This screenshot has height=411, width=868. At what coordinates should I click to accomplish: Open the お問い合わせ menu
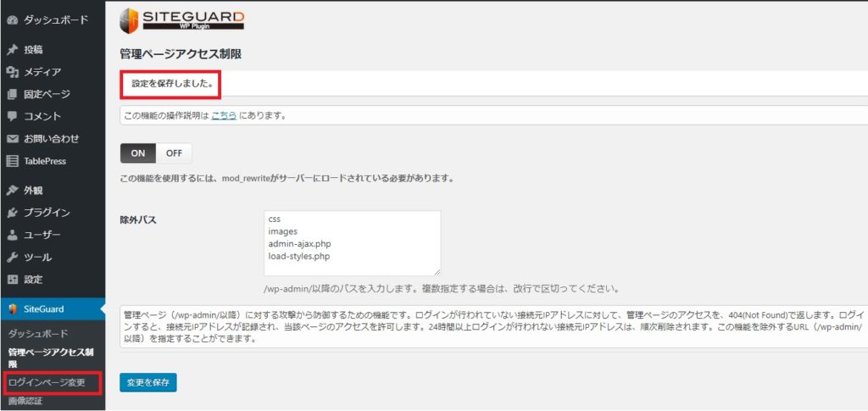point(53,139)
